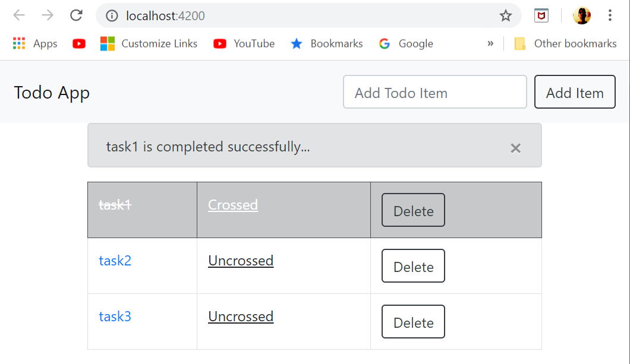630x364 pixels.
Task: Delete the task2 row
Action: pyautogui.click(x=413, y=266)
